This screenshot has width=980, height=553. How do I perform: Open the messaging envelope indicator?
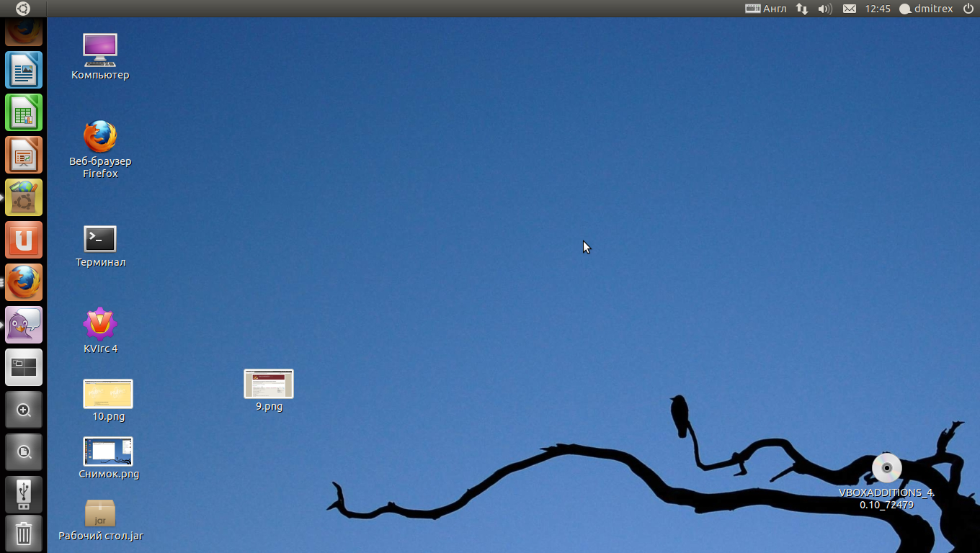[x=850, y=9]
